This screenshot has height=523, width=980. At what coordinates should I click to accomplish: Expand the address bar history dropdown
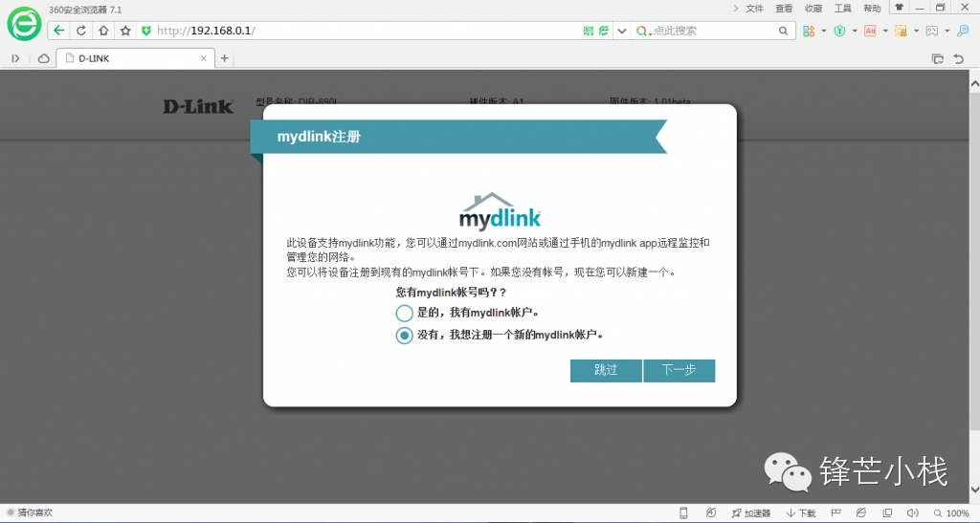pos(621,31)
